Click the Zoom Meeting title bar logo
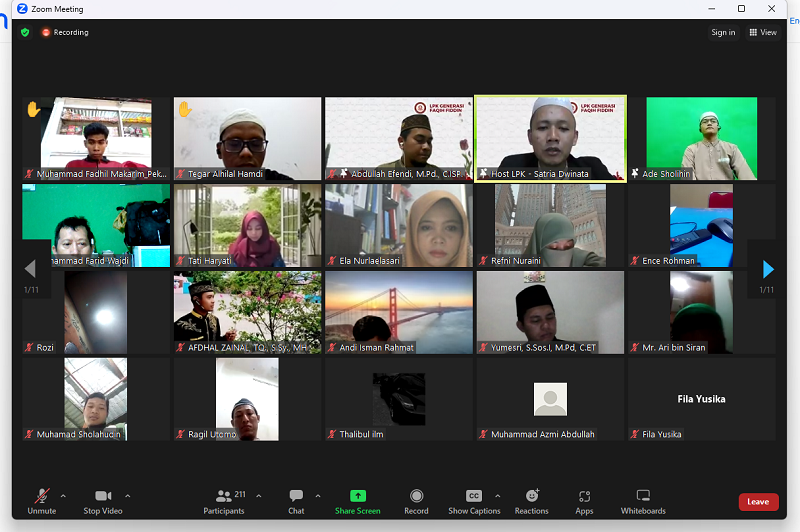800x532 pixels. [x=22, y=9]
